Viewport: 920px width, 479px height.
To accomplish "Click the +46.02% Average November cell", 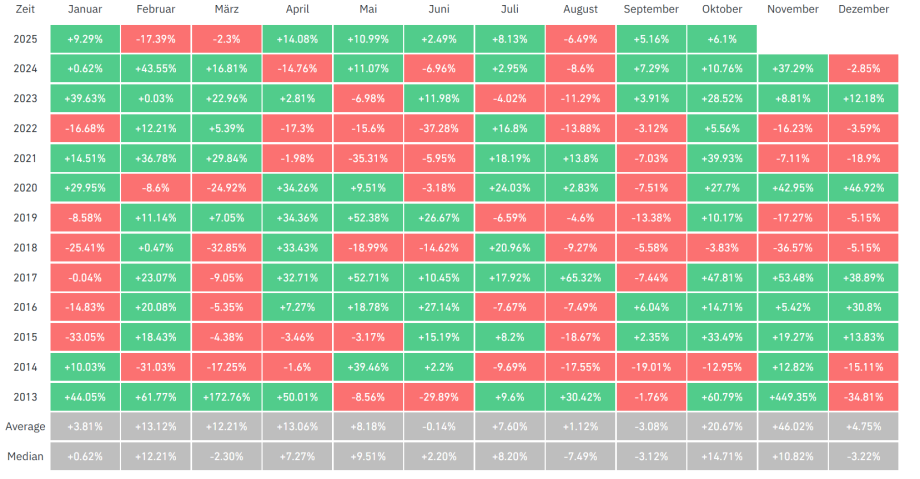I will 793,426.
